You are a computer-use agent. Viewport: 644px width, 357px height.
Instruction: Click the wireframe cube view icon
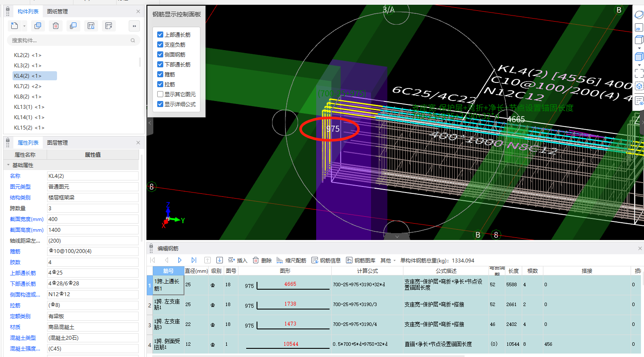(x=639, y=40)
